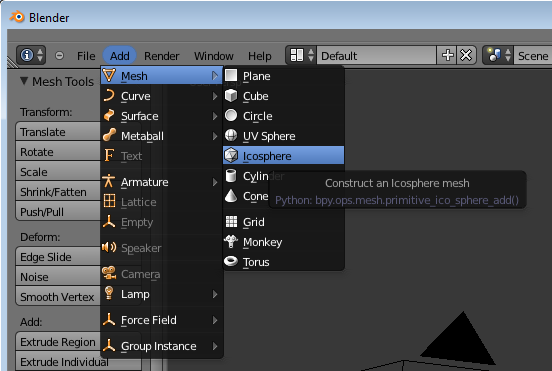
Task: Click the Translate button
Action: click(58, 132)
